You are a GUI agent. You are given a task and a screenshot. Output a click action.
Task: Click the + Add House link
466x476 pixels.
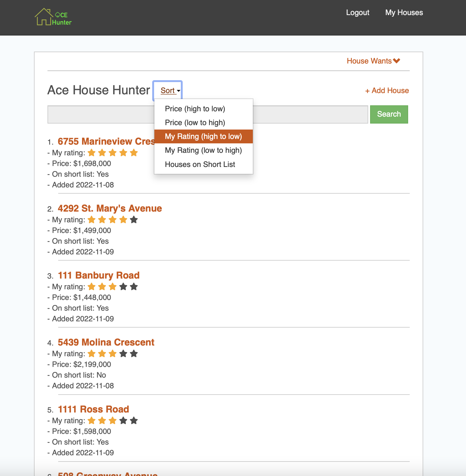coord(387,91)
